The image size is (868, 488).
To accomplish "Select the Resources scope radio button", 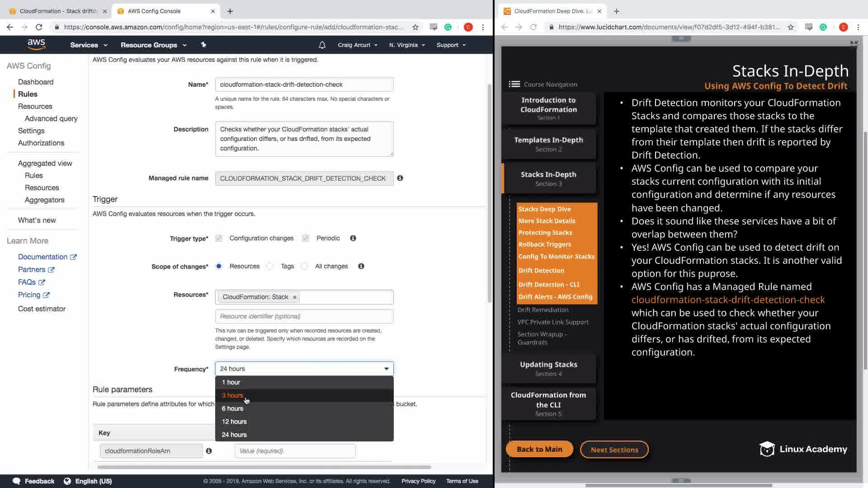I will (219, 266).
